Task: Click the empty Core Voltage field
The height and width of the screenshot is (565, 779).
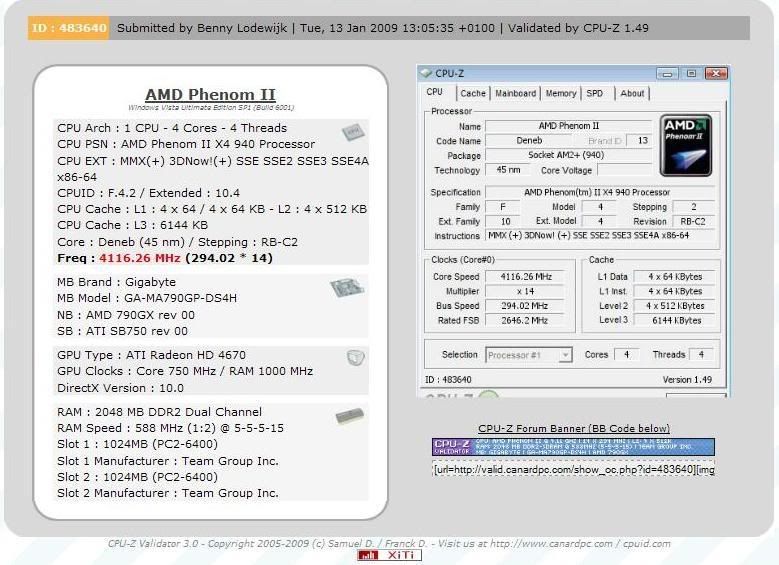Action: coord(624,170)
